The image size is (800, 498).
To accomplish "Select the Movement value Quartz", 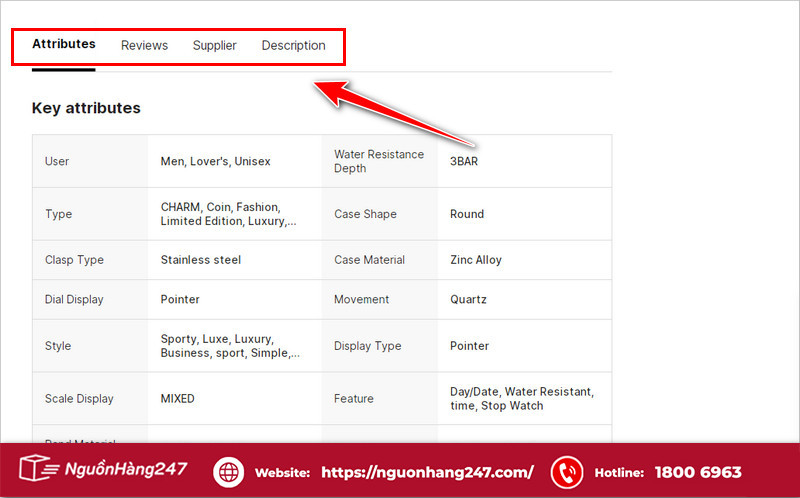I will (469, 299).
